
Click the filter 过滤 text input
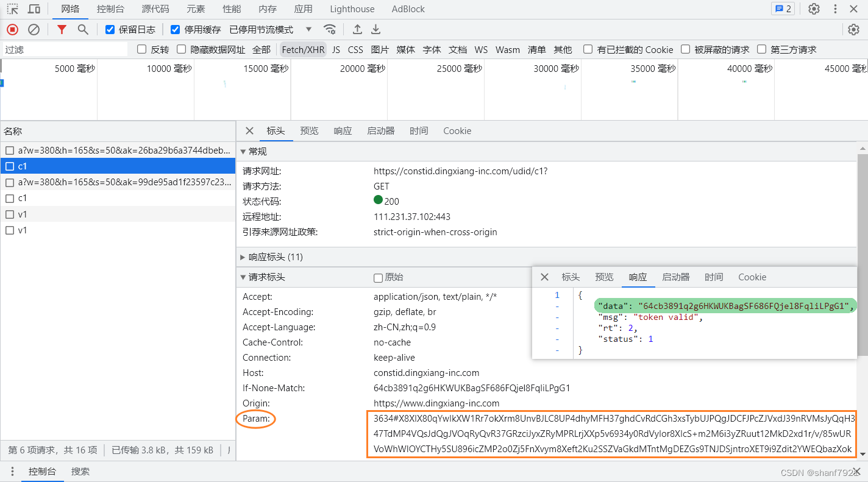point(65,49)
